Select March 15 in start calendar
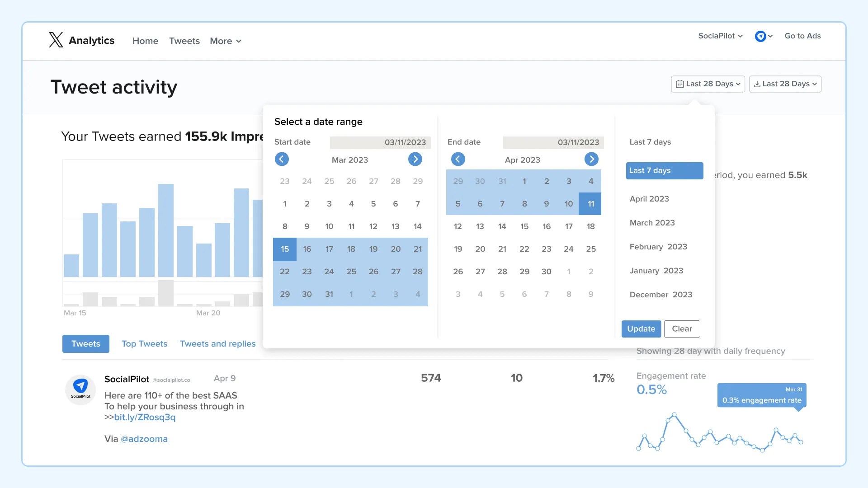The width and height of the screenshot is (868, 488). pyautogui.click(x=285, y=249)
